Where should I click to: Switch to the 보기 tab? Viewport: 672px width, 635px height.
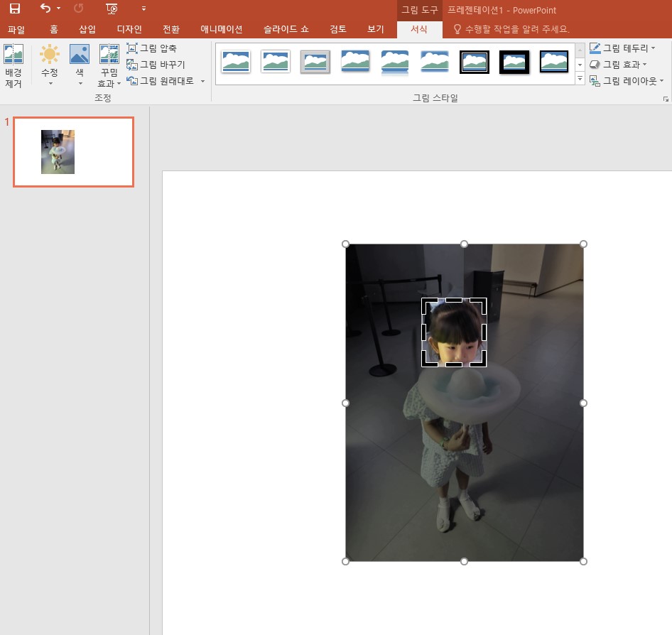click(x=376, y=29)
